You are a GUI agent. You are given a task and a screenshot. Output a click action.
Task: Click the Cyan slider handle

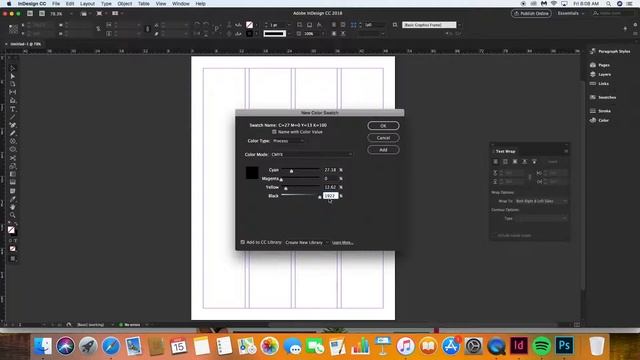pyautogui.click(x=291, y=171)
